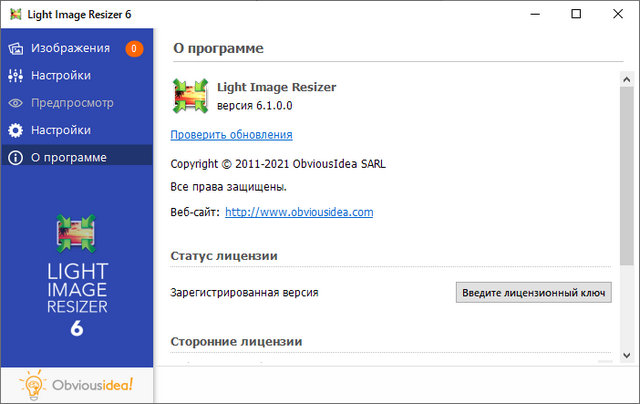640x404 pixels.
Task: Switch to the Изображения sidebar label
Action: click(70, 48)
